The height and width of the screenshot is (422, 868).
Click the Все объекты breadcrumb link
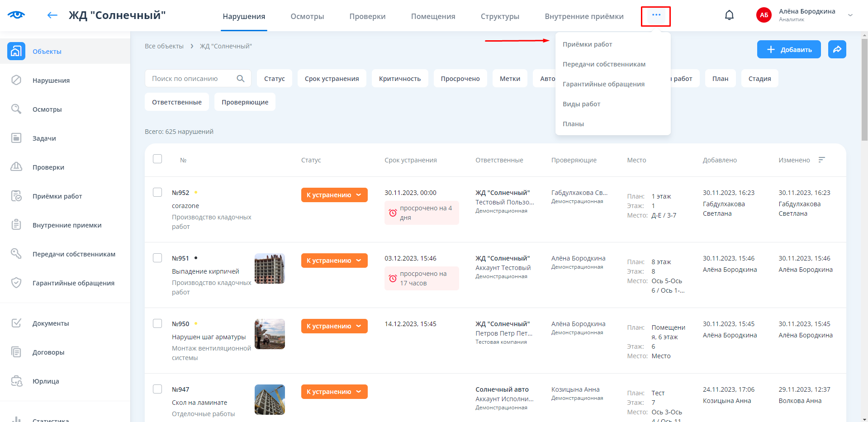pos(164,46)
